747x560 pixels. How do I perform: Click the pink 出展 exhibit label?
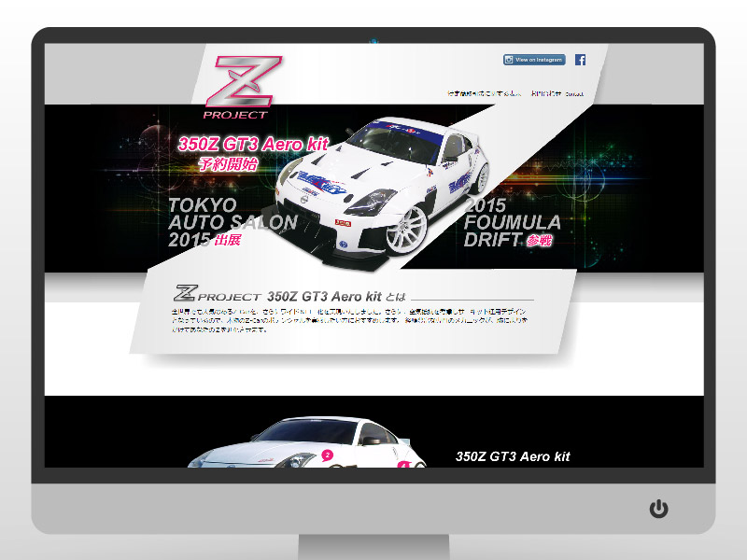[x=228, y=241]
